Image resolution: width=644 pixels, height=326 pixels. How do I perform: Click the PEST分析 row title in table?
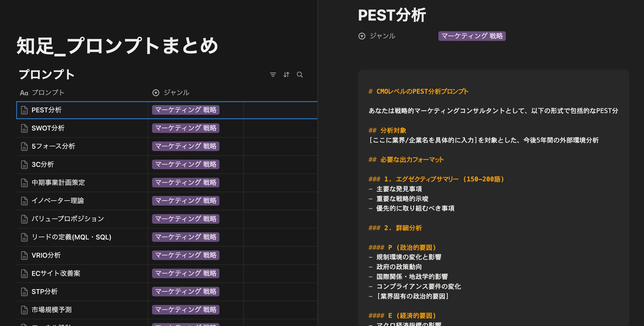(47, 110)
